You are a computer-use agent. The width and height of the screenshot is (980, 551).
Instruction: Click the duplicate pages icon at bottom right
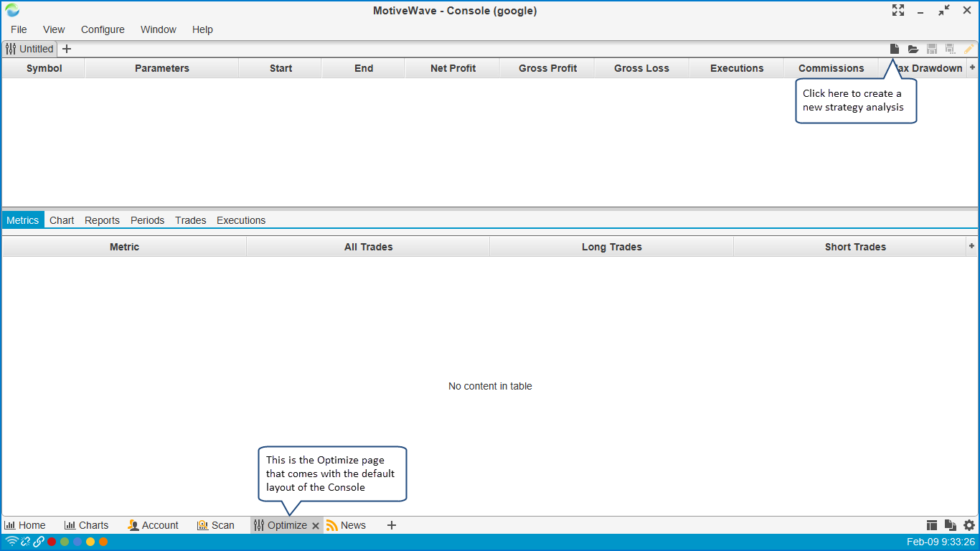click(x=951, y=525)
